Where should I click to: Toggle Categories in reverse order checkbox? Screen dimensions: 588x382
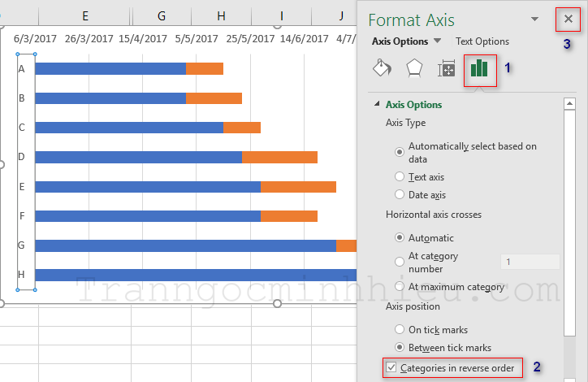(x=391, y=368)
